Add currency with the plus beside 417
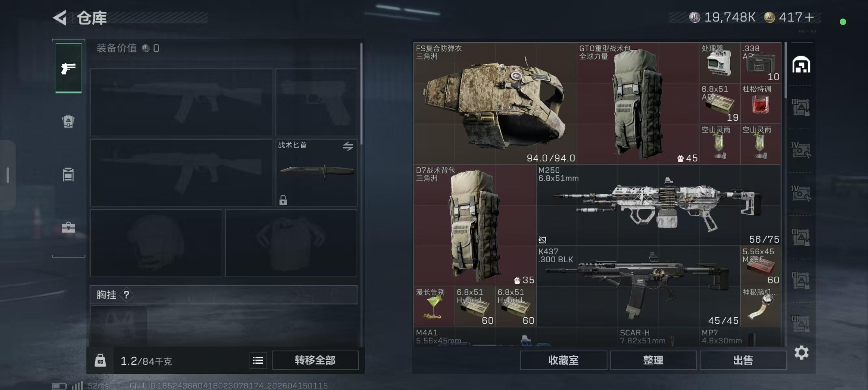 [x=809, y=17]
